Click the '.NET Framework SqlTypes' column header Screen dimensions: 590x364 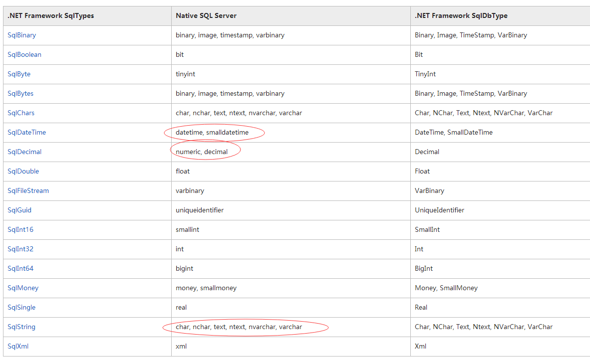coord(51,16)
